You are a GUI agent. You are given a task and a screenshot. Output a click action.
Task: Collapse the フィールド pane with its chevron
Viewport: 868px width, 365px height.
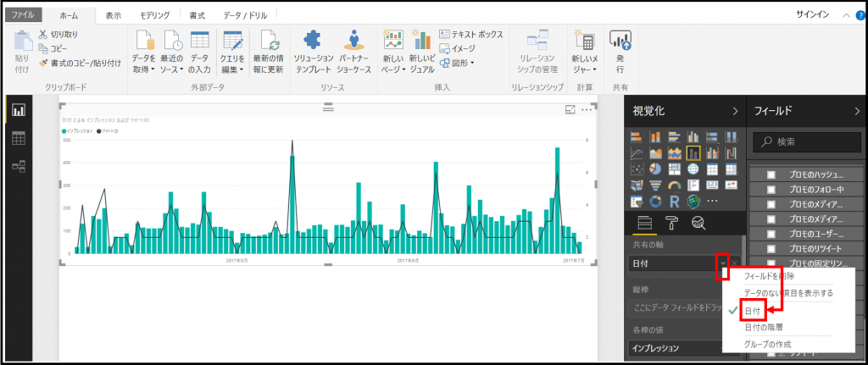pyautogui.click(x=859, y=110)
